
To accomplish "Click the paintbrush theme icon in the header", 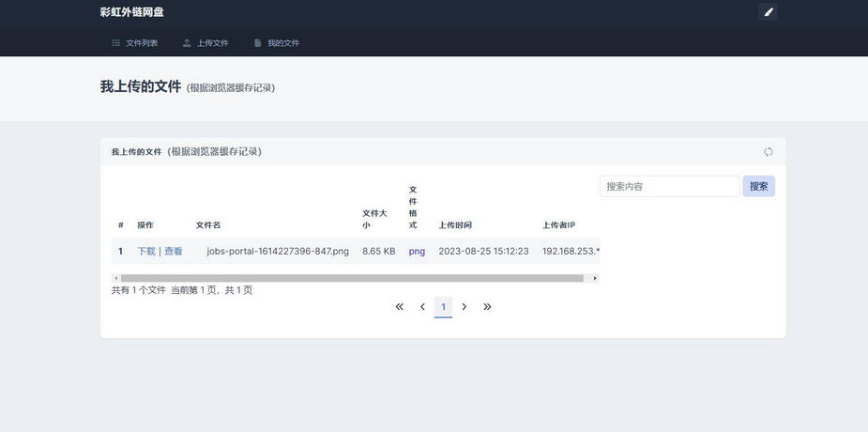I will click(768, 11).
